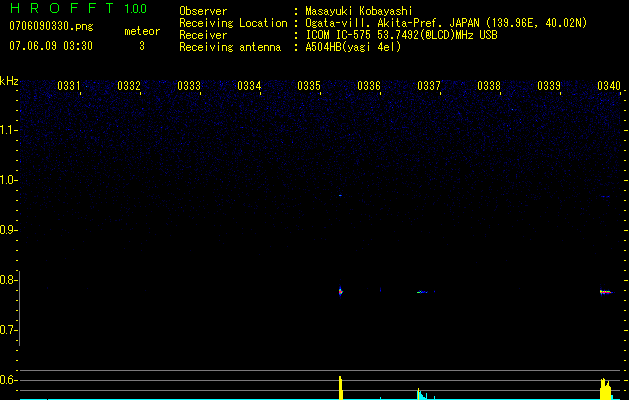This screenshot has width=629, height=400.
Task: Select the file name 0706090330.png
Action: pyautogui.click(x=51, y=27)
